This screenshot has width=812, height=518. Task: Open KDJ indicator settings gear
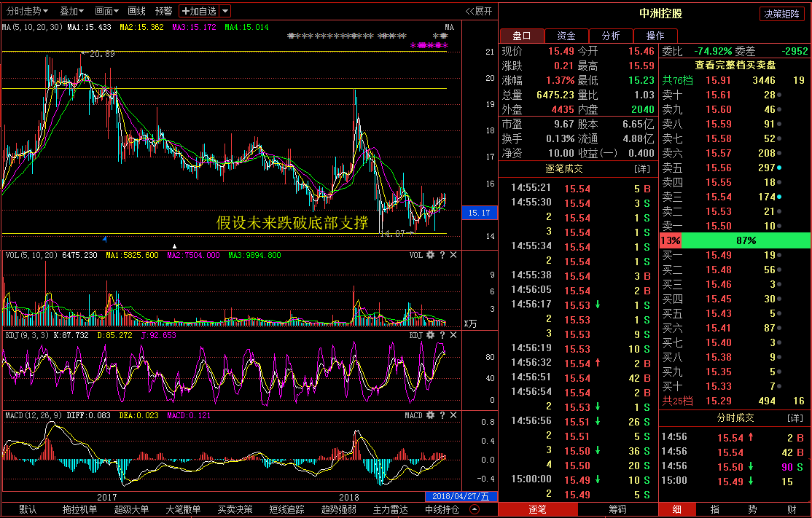(x=430, y=335)
